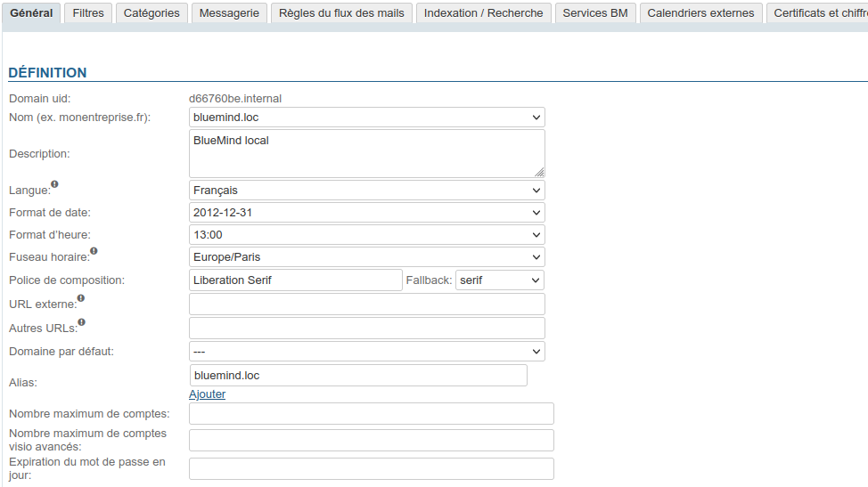This screenshot has height=487, width=868.
Task: Click the Nombre maximum de comptes field
Action: pos(371,414)
